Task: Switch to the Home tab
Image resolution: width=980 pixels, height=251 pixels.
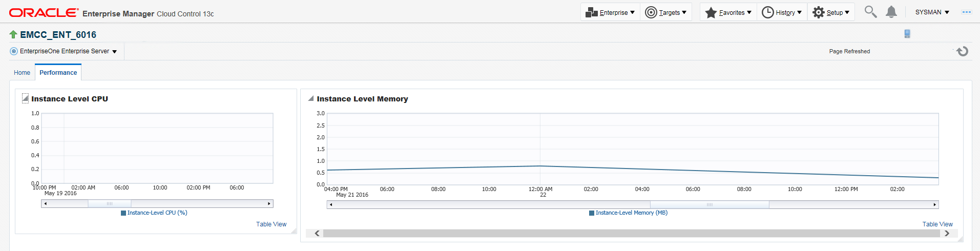Action: pyautogui.click(x=22, y=73)
